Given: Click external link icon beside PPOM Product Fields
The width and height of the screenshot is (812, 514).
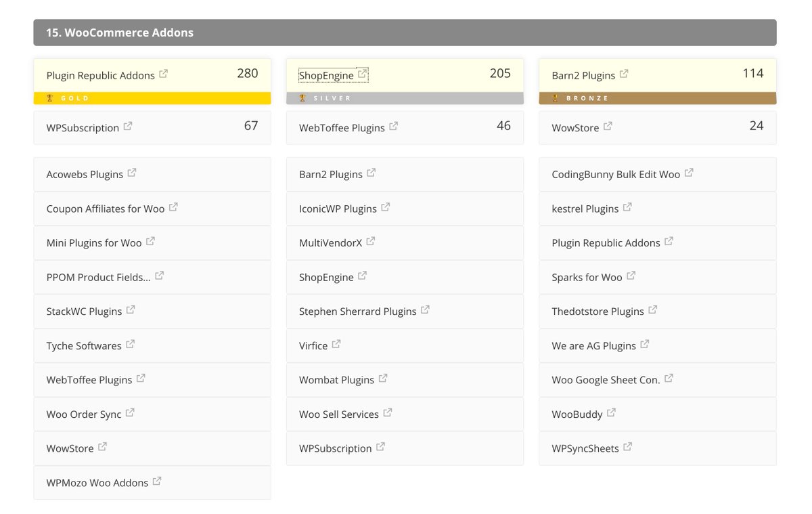Looking at the screenshot, I should tap(159, 276).
